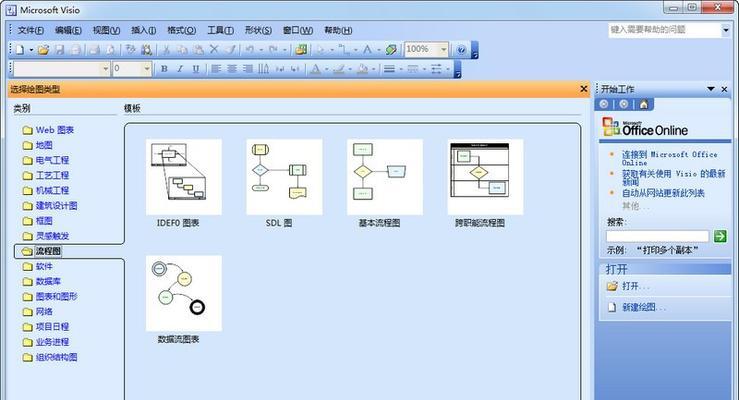The height and width of the screenshot is (400, 739).
Task: Open the 100% zoom combo box
Action: coord(427,49)
